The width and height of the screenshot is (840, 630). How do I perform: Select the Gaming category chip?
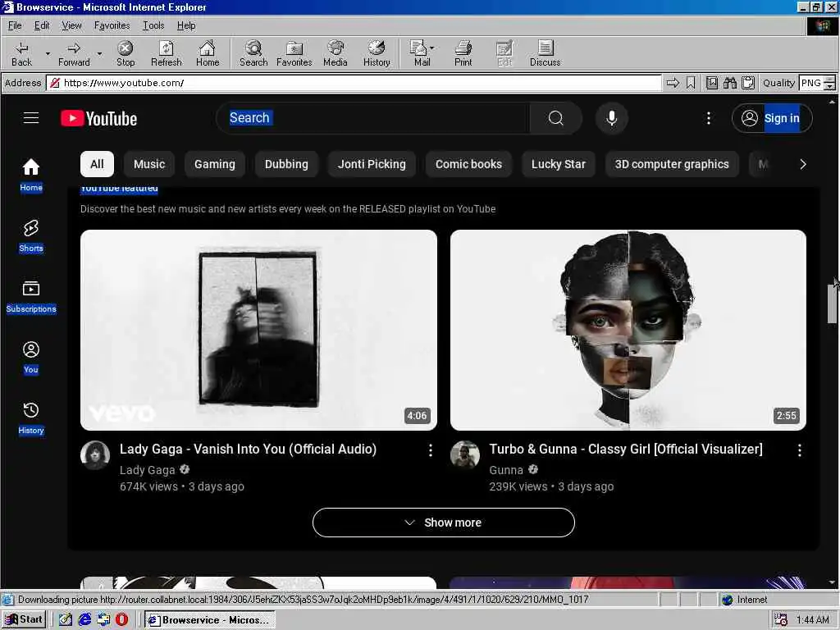[x=214, y=164]
